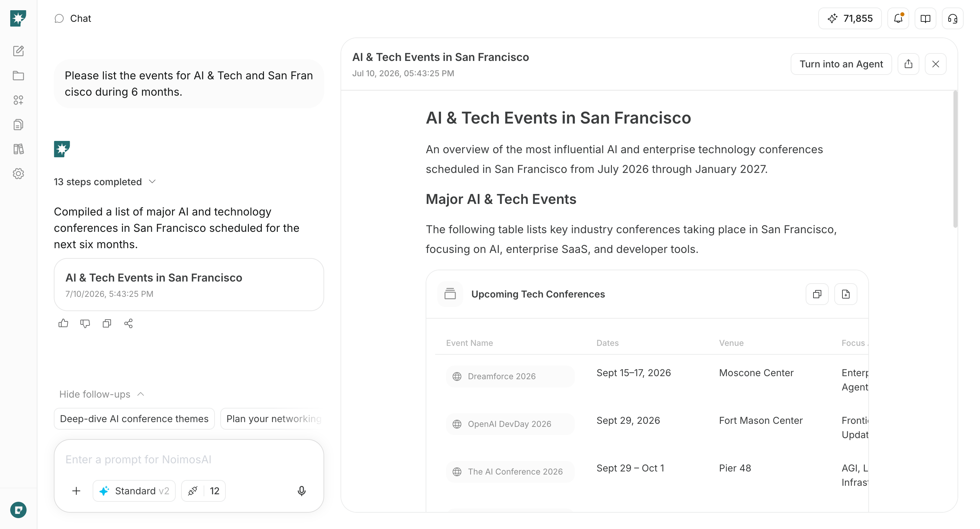Click the Sept 15–17, 2026 date cell
Image resolution: width=980 pixels, height=529 pixels.
(x=633, y=373)
